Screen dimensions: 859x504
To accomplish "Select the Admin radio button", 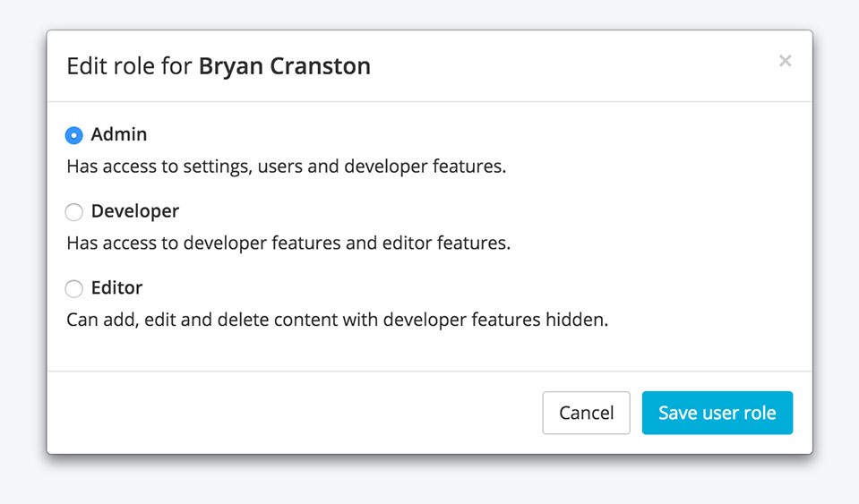I will 74,135.
